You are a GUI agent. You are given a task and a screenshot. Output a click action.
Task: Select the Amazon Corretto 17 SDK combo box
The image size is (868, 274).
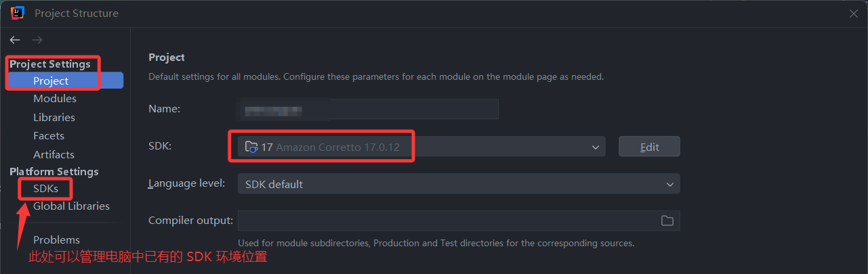pos(420,147)
